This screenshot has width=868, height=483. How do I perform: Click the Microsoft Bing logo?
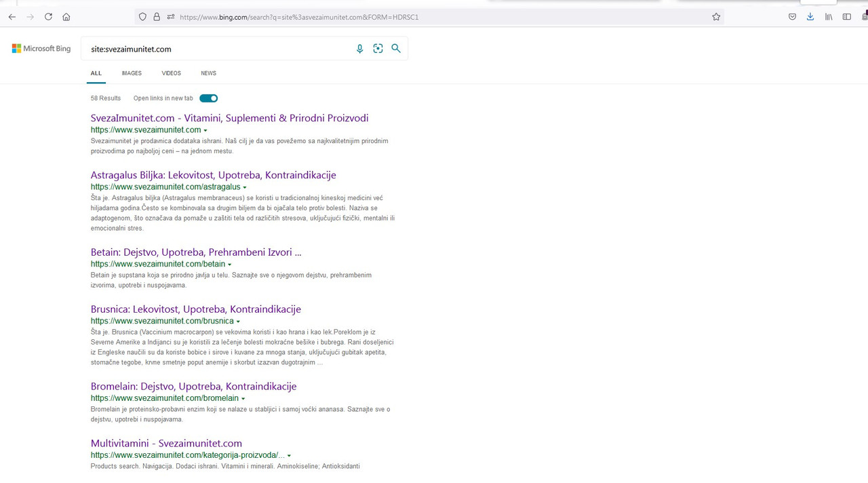41,49
